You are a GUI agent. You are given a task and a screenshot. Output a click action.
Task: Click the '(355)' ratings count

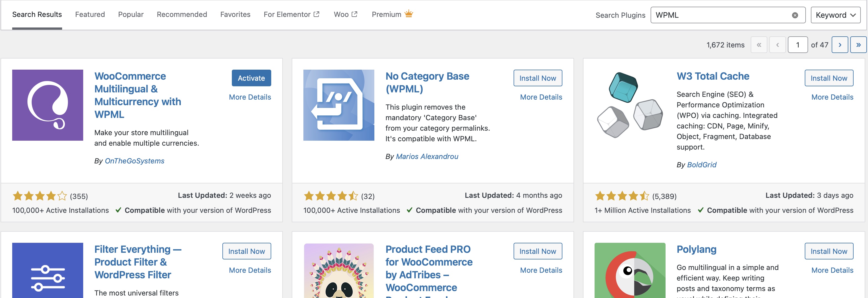coord(79,196)
